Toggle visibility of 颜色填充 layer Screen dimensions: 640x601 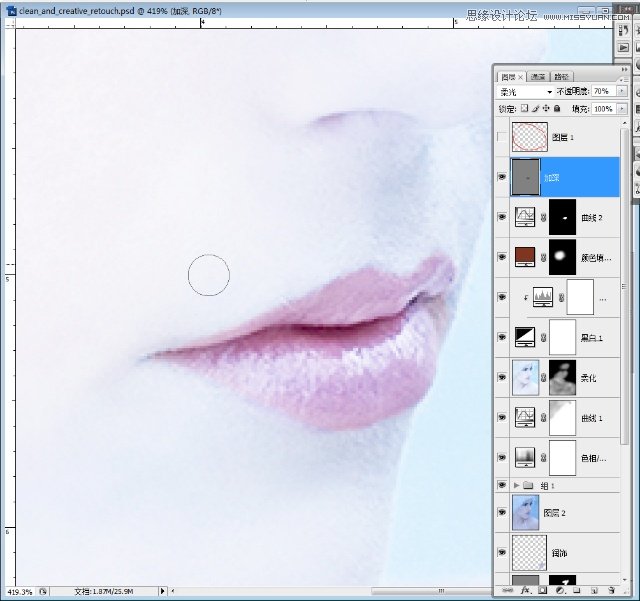tap(502, 257)
